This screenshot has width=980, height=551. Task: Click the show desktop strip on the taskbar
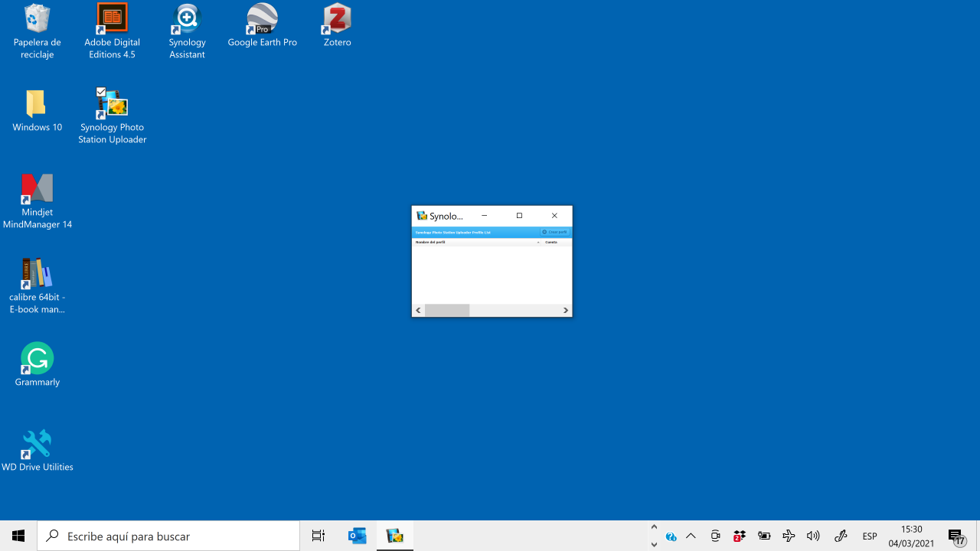coord(978,536)
